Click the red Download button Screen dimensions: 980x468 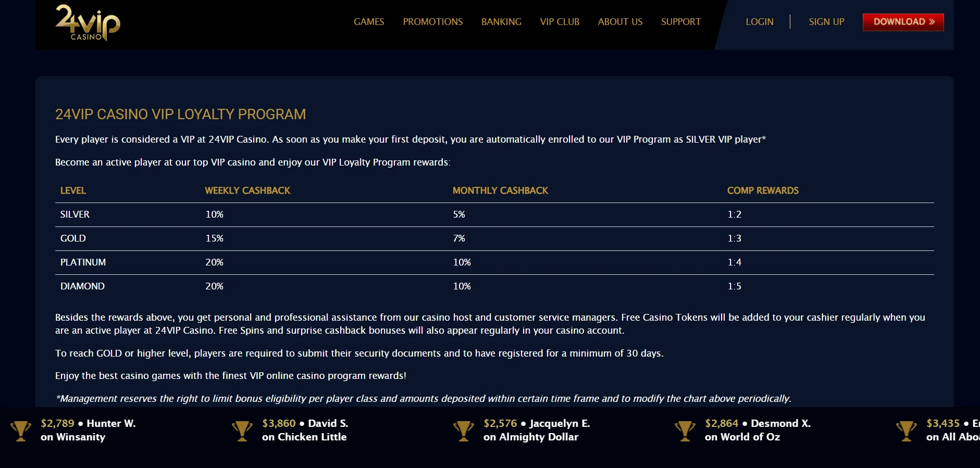pyautogui.click(x=903, y=22)
